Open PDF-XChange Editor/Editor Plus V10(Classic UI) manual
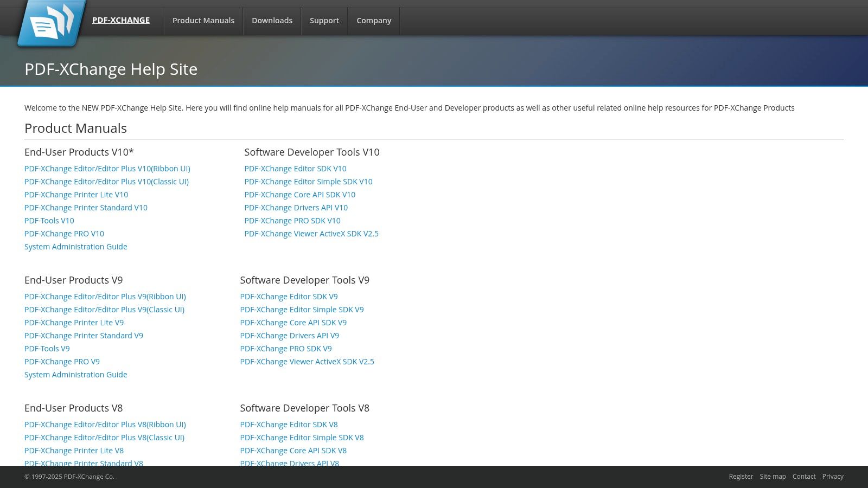868x488 pixels. [x=106, y=182]
